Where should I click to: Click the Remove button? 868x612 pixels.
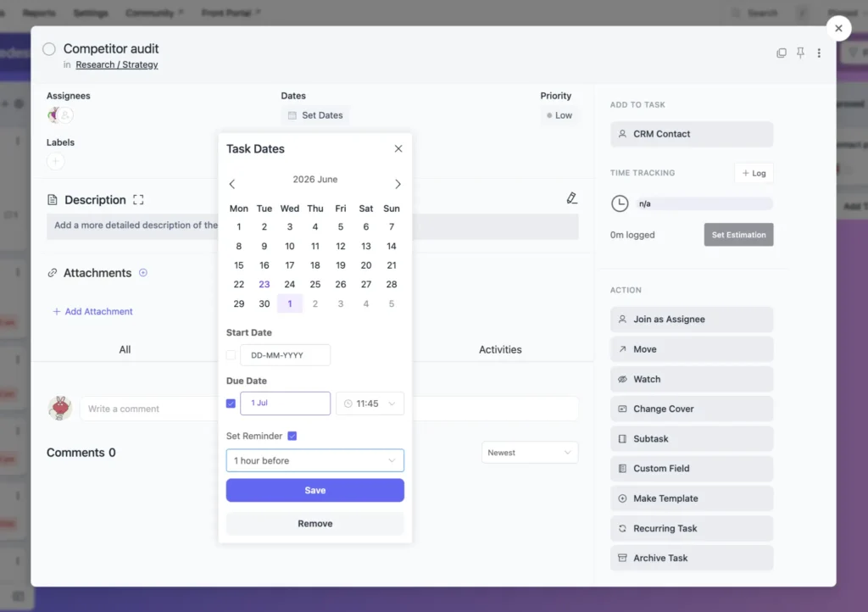click(x=315, y=524)
